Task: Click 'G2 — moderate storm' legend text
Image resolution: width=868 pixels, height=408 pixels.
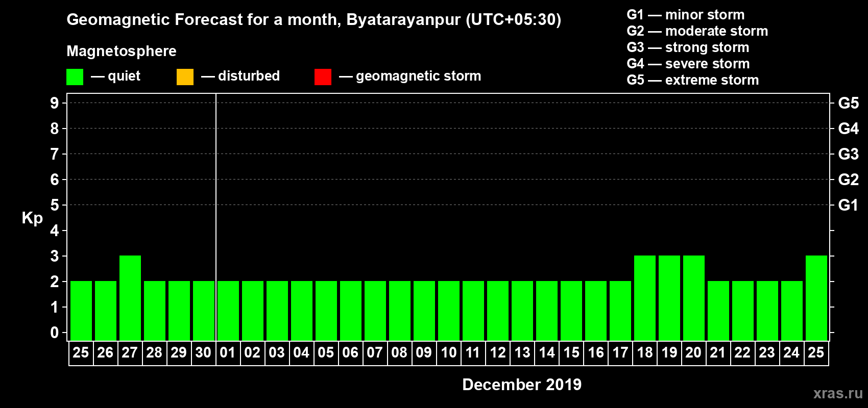Action: coord(697,31)
